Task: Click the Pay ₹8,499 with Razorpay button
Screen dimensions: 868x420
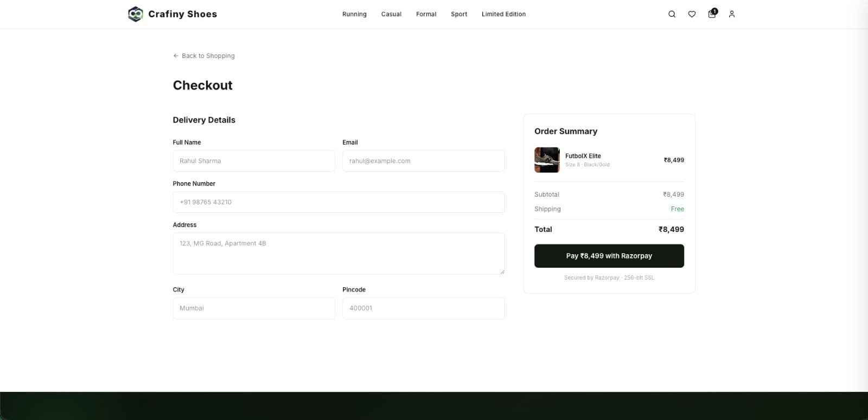Action: [x=609, y=256]
